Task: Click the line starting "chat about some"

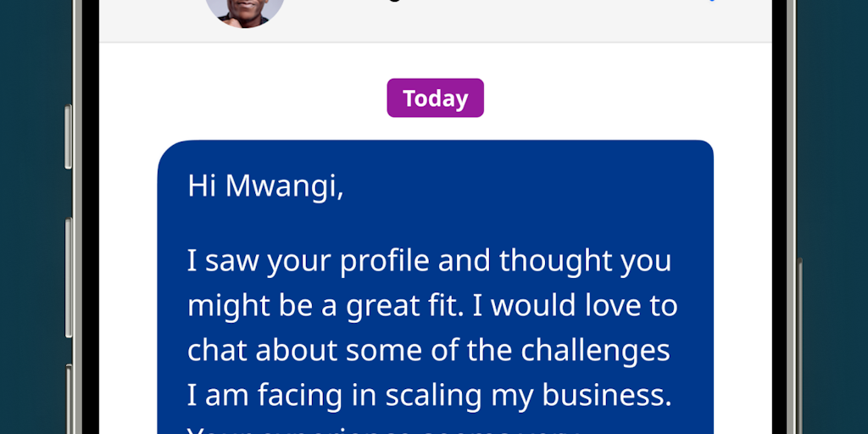Action: coord(429,349)
